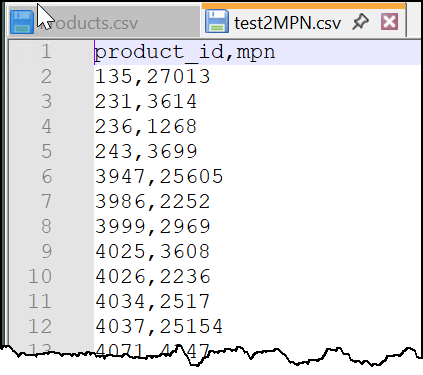Click line number 9 in the gutter
The width and height of the screenshot is (423, 375).
[x=47, y=252]
